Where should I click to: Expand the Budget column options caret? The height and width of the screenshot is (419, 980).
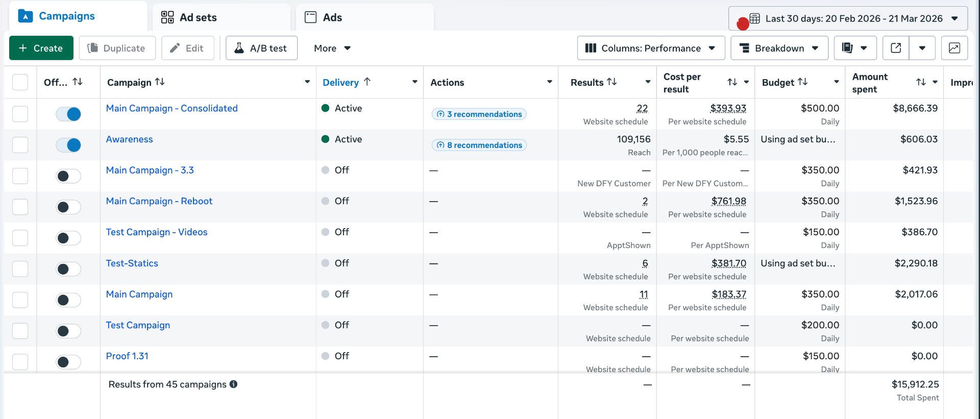tap(837, 82)
